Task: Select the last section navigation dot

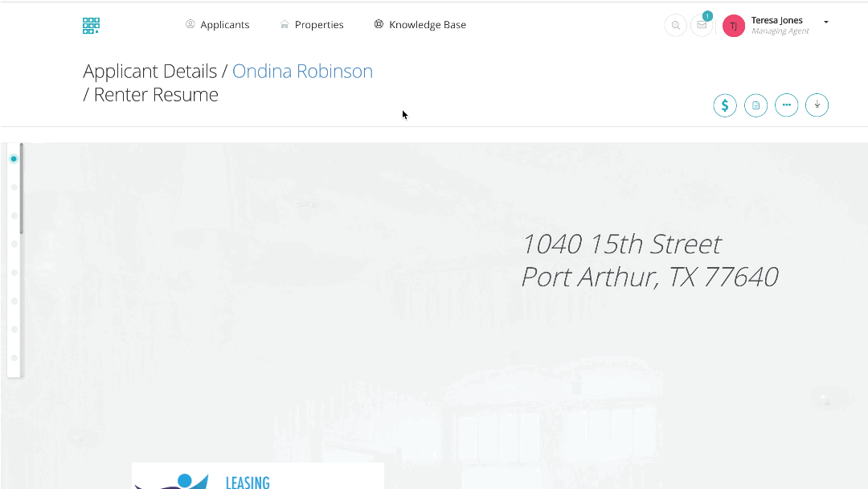Action: tap(14, 357)
